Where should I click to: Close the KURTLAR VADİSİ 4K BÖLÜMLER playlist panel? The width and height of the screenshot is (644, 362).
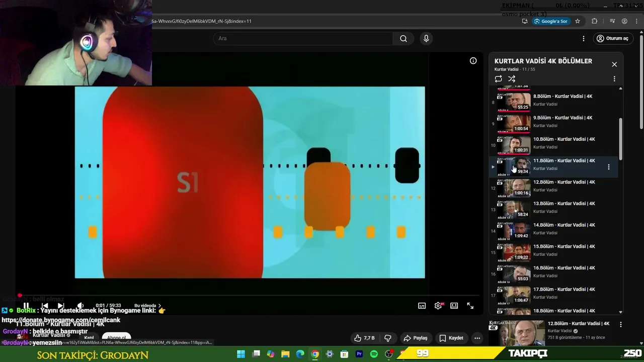pos(614,64)
